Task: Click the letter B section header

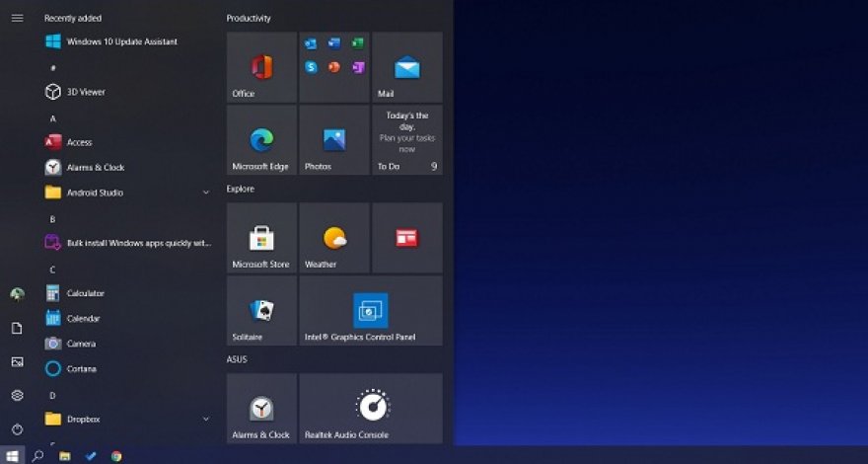Action: pyautogui.click(x=53, y=219)
